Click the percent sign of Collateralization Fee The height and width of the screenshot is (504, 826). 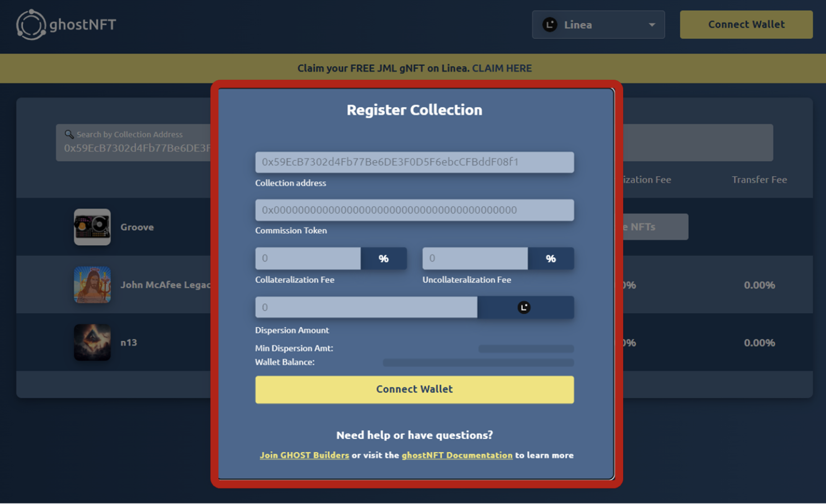pos(384,259)
